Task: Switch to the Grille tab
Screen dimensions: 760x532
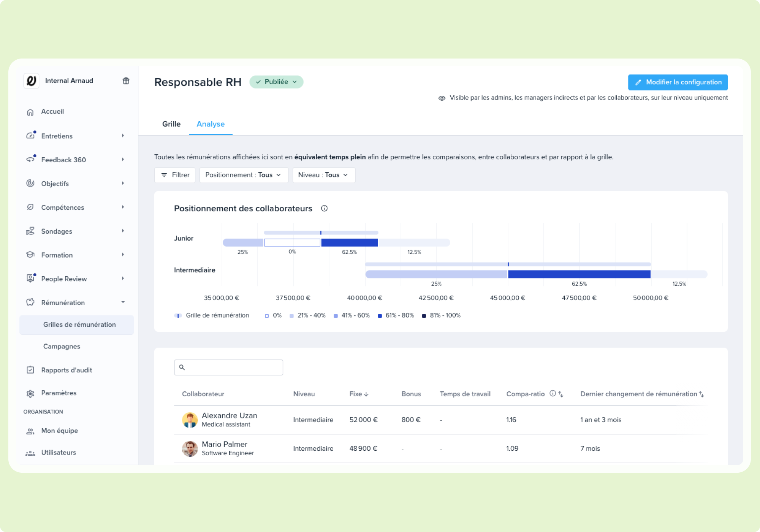Action: 171,124
